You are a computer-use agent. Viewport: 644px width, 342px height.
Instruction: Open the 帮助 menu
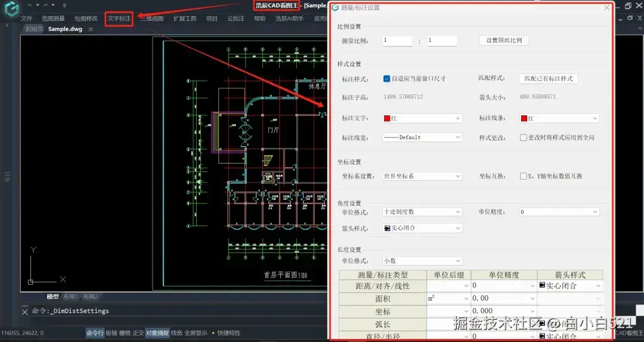point(259,19)
